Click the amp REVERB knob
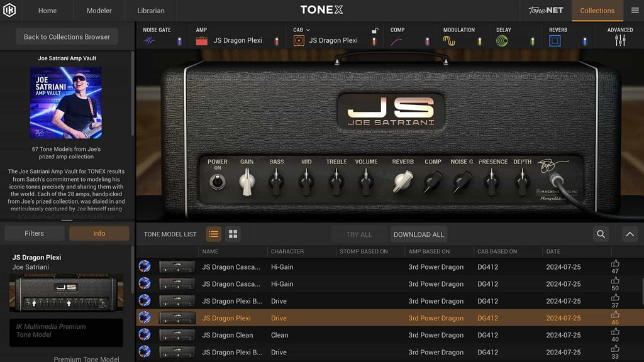This screenshot has height=362, width=644. (x=402, y=182)
